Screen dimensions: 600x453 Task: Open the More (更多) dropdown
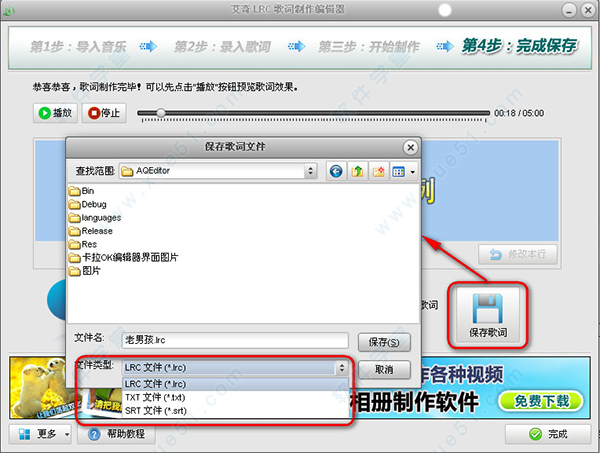(40, 435)
